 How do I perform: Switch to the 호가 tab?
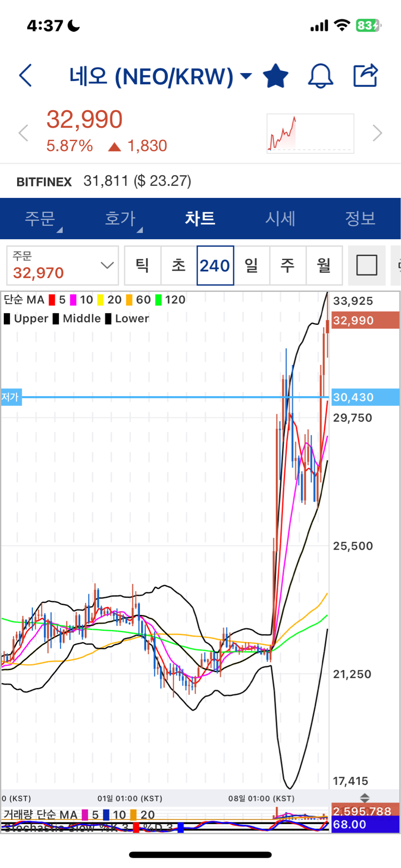click(x=120, y=219)
